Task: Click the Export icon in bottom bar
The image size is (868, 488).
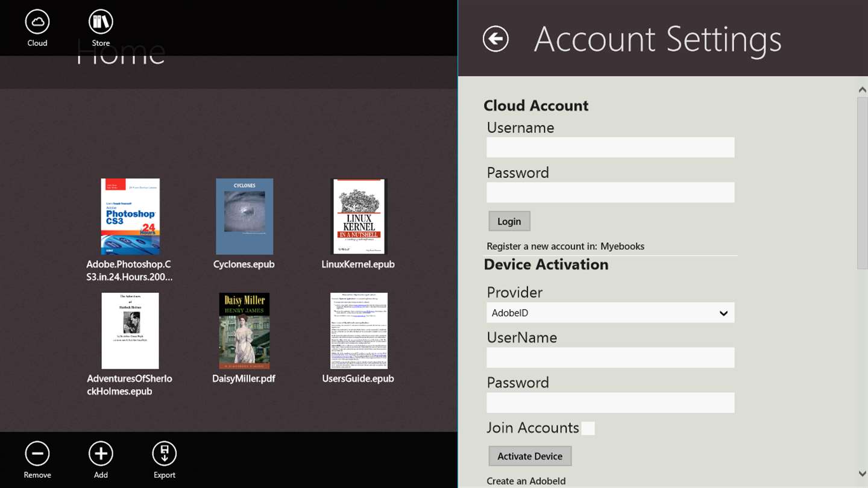Action: click(164, 454)
